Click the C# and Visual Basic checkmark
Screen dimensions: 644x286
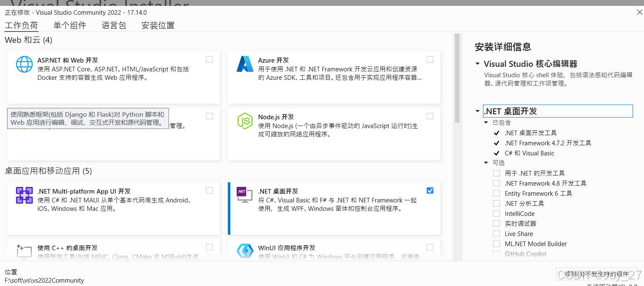pos(497,153)
